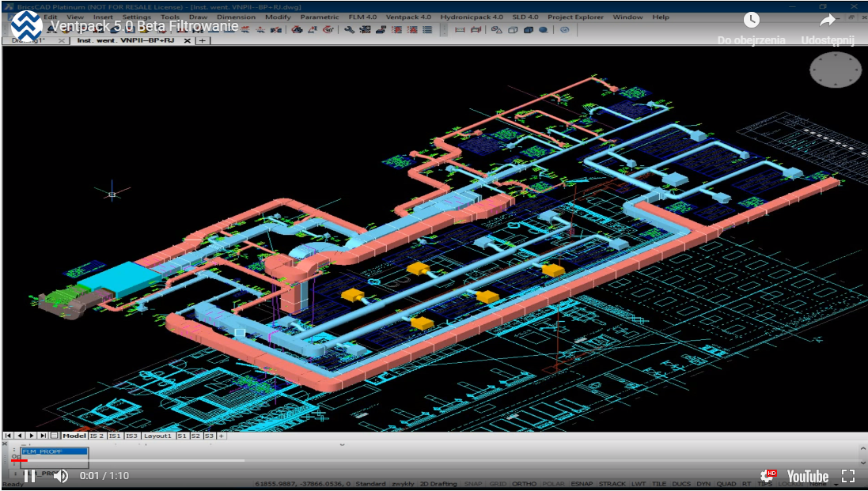The height and width of the screenshot is (491, 868).
Task: Open the Hydronicpack 4.0 menu
Action: (472, 17)
